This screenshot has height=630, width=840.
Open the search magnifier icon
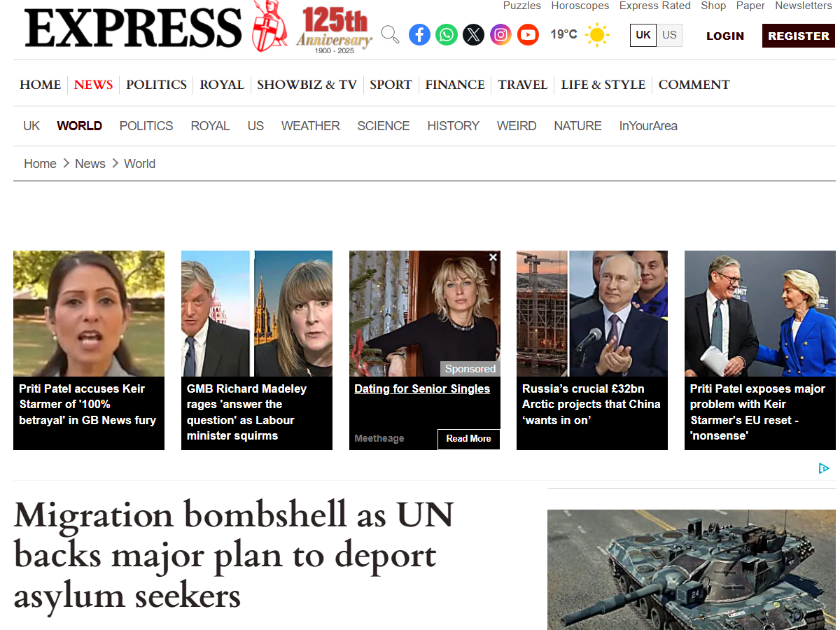(390, 34)
